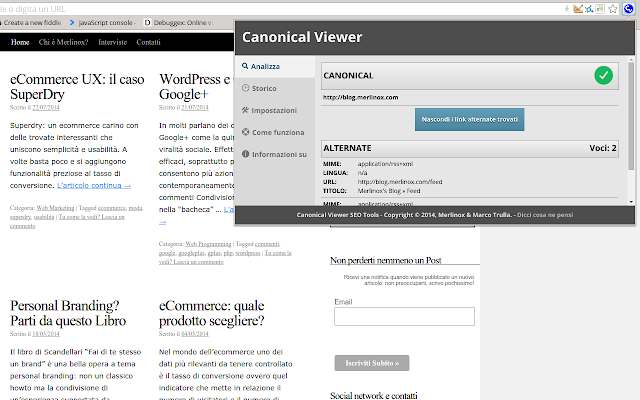Image resolution: width=640 pixels, height=400 pixels.
Task: Select the canonical URL http://blog.merlinox.com
Action: pyautogui.click(x=360, y=97)
